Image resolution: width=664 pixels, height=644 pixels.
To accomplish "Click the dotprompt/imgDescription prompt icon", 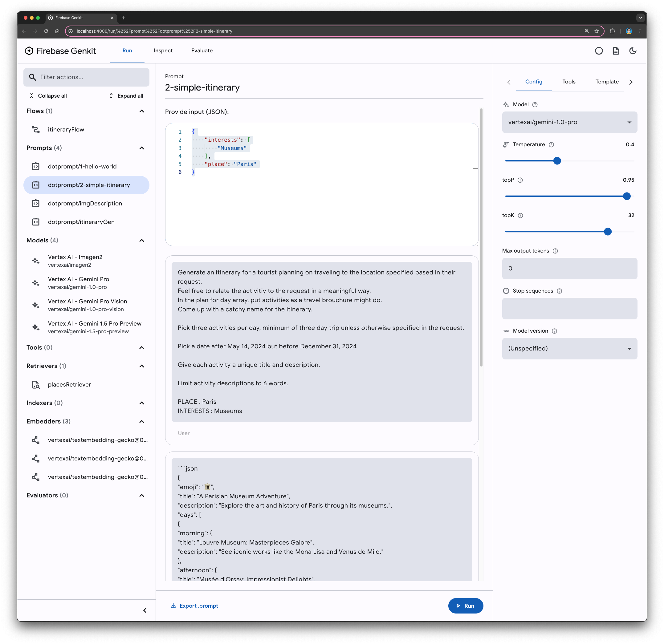I will (37, 203).
